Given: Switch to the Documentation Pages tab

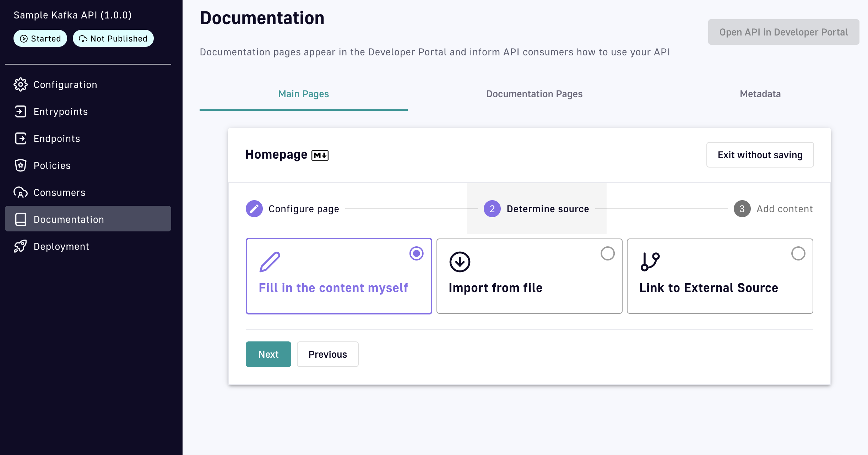Looking at the screenshot, I should (x=534, y=94).
